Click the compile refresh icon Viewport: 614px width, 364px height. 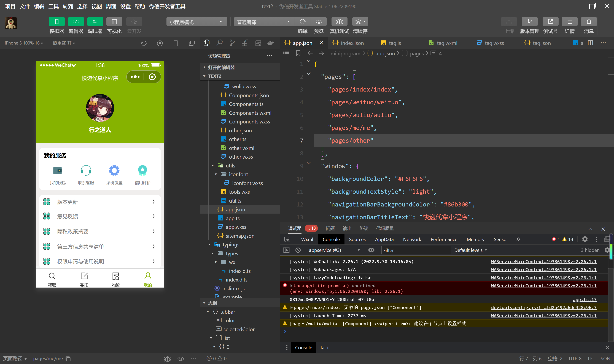303,22
